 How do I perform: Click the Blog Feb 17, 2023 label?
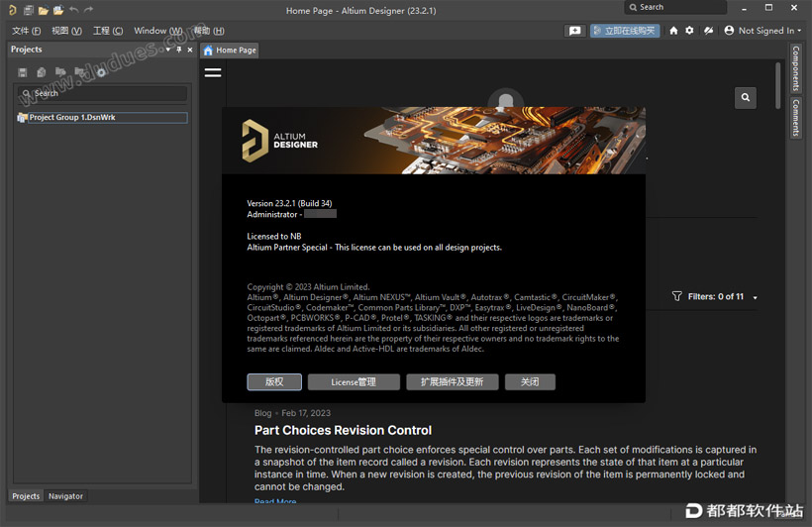point(292,413)
